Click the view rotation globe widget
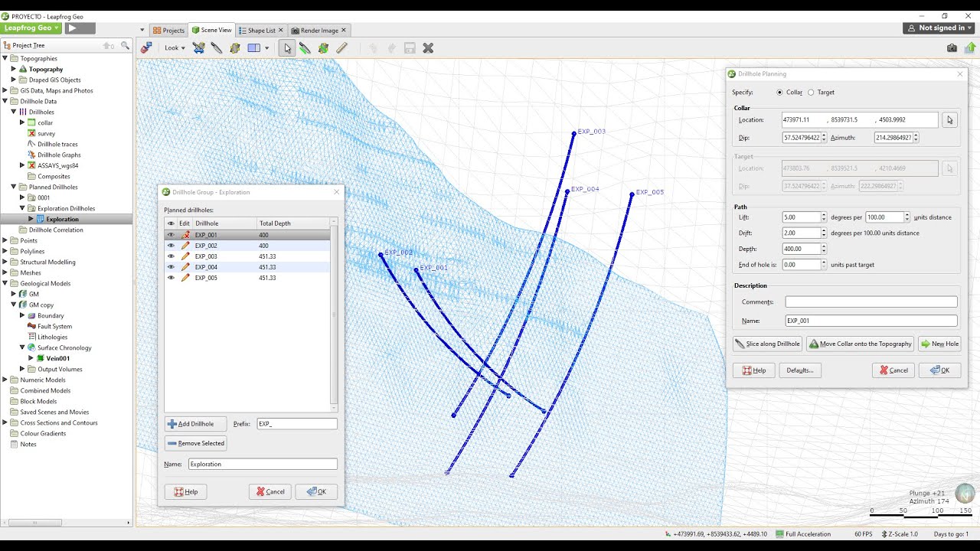The image size is (980, 551). [x=965, y=494]
